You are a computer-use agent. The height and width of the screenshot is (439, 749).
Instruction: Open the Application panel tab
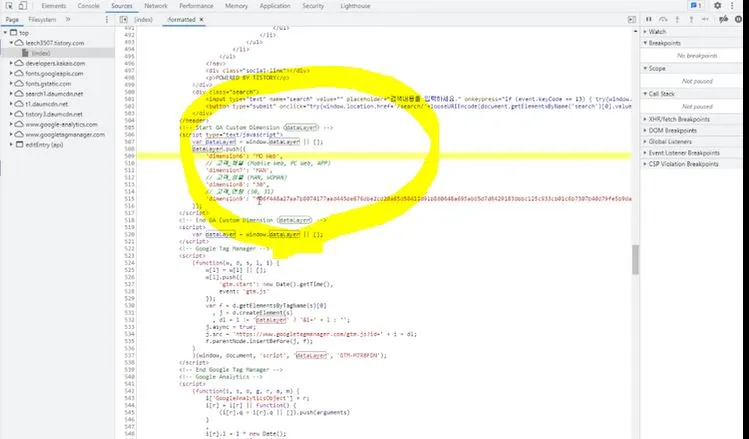point(275,6)
